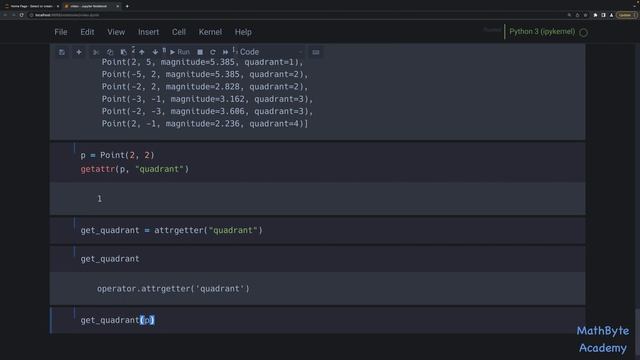640x360 pixels.
Task: Bookmark this page with the star icon
Action: (x=585, y=15)
